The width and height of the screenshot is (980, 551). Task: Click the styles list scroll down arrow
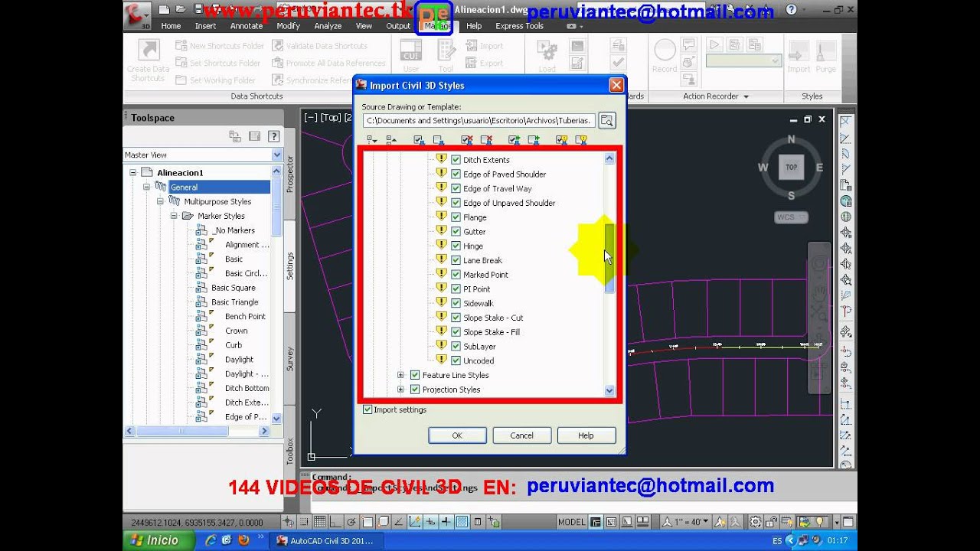click(x=609, y=390)
